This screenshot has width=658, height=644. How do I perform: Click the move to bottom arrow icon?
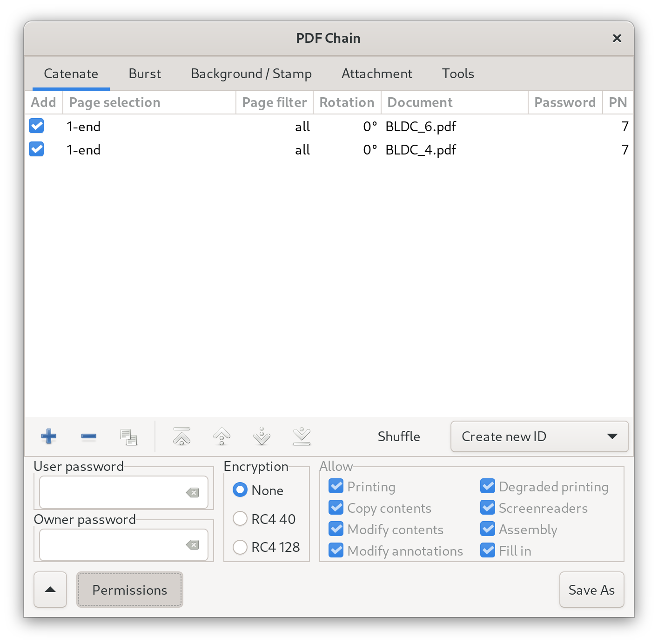[x=302, y=436]
